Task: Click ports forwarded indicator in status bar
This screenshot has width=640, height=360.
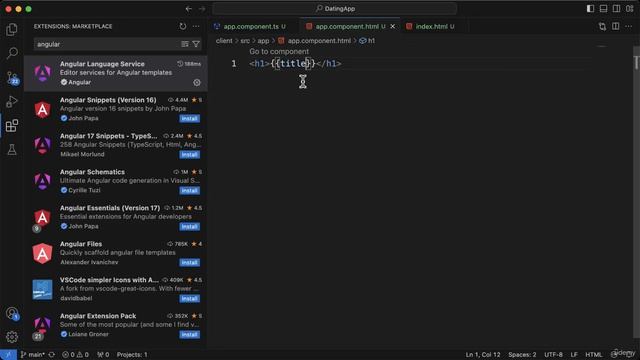Action: tap(103, 355)
